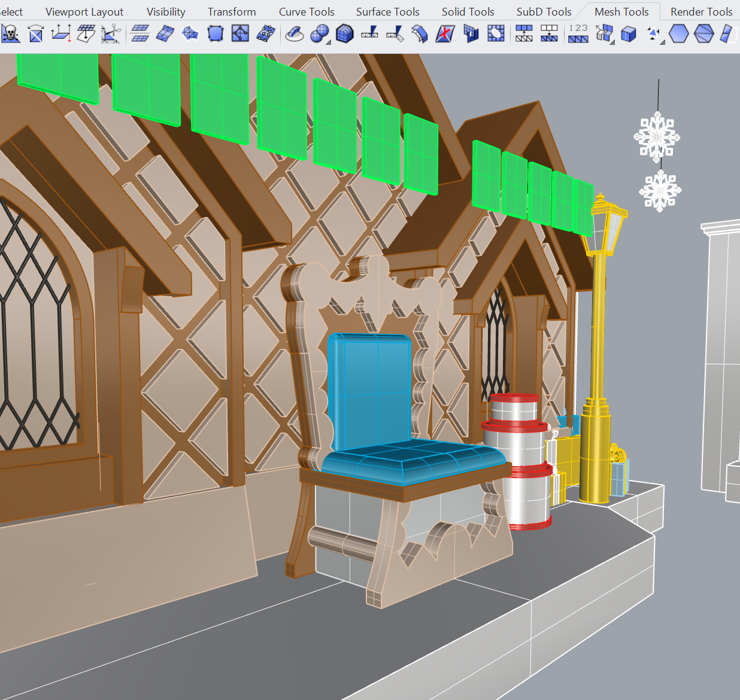The width and height of the screenshot is (740, 700).
Task: Switch to the Solid Tools tab
Action: (468, 12)
